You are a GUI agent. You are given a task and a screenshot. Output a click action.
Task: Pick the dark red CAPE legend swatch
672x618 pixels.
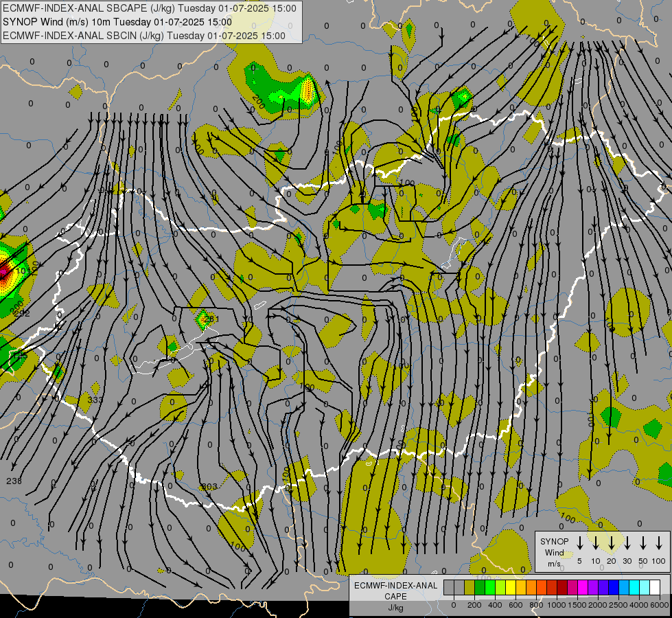coord(562,587)
